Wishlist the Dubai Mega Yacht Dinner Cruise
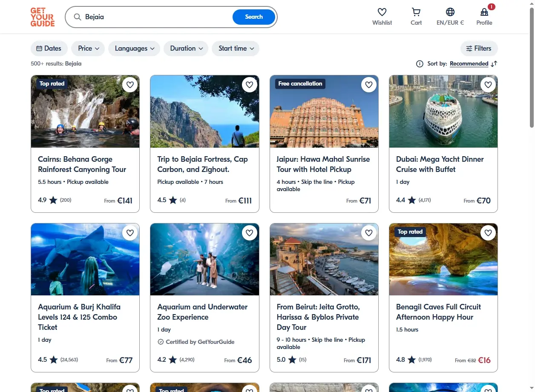Screen dimensions: 535x392 point(488,85)
